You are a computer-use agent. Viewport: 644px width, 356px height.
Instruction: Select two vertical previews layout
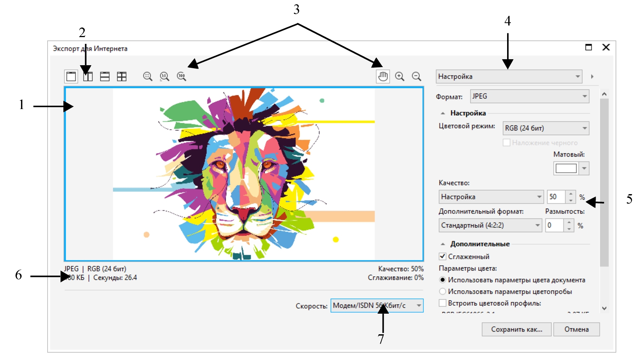click(x=88, y=76)
